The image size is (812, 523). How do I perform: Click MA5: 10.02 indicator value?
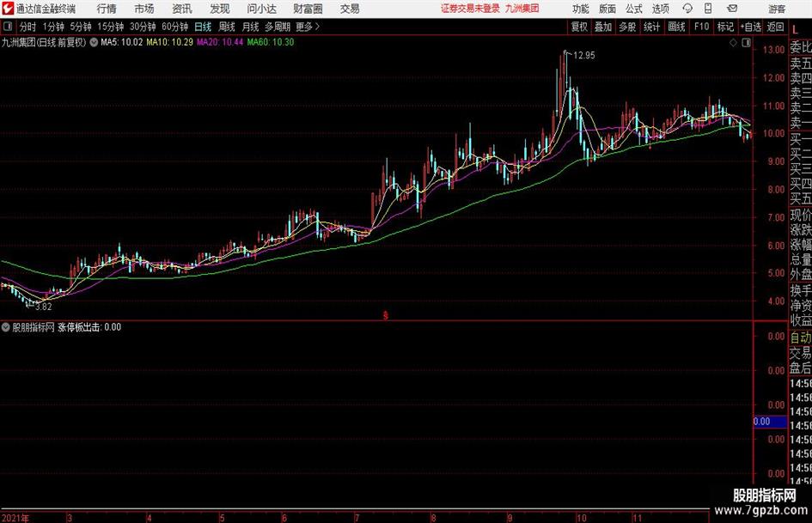coord(122,42)
